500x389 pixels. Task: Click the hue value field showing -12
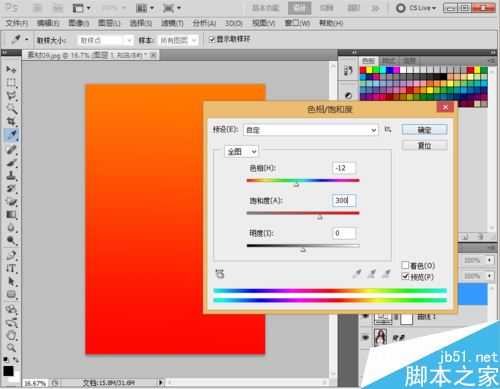tap(344, 168)
